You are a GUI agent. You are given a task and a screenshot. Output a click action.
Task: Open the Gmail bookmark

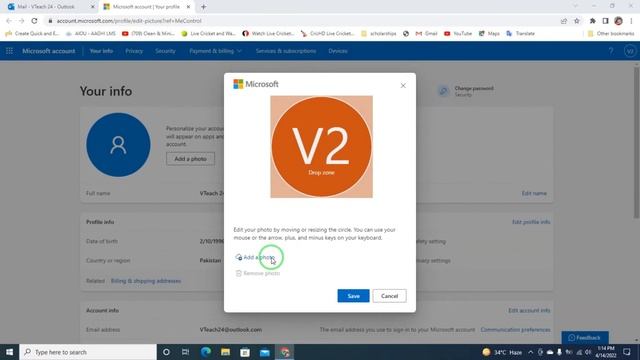coord(426,33)
